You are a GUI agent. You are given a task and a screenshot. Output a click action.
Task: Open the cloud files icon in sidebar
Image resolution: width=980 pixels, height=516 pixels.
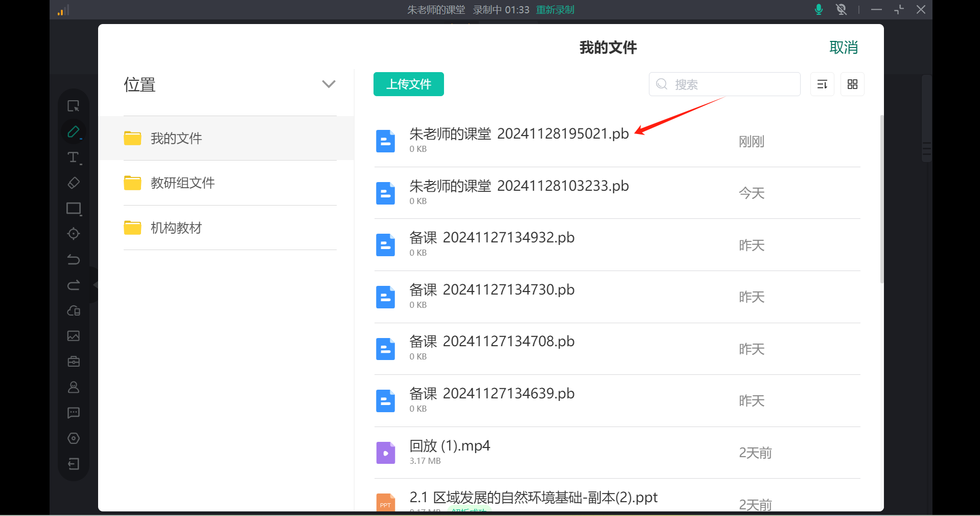click(74, 310)
